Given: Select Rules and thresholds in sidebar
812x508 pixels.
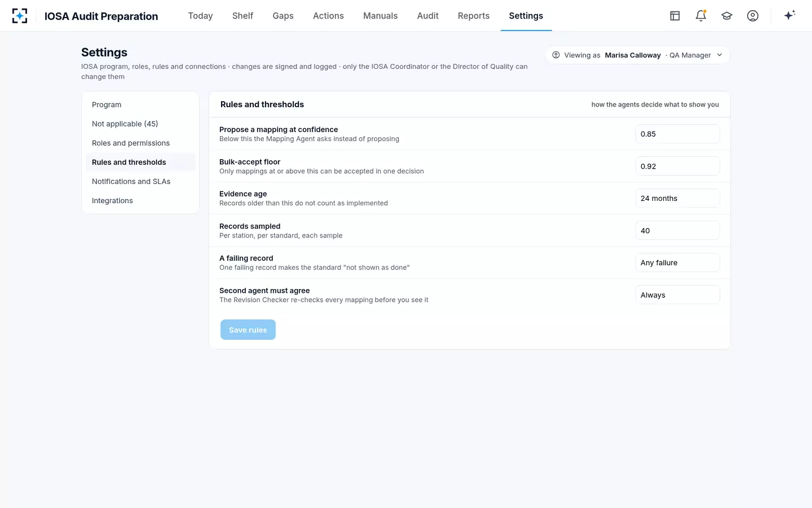Looking at the screenshot, I should click(140, 163).
